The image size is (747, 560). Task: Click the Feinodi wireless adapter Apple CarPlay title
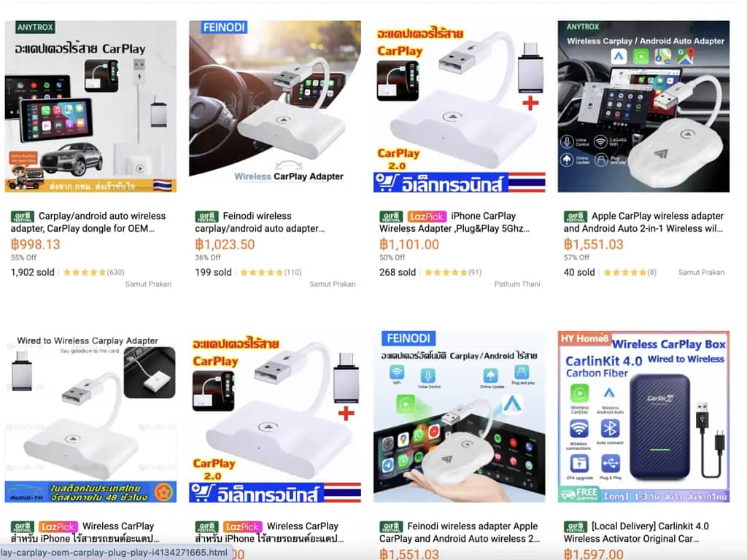tap(460, 532)
